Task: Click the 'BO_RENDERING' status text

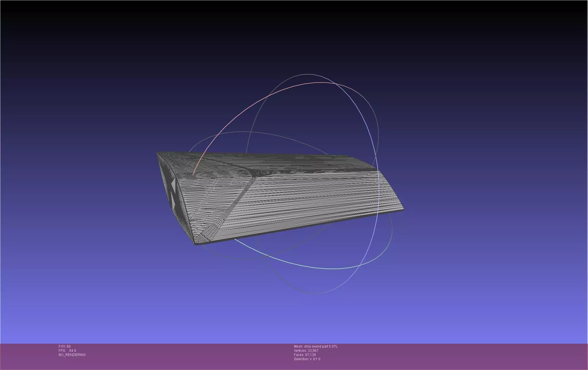Action: click(72, 355)
